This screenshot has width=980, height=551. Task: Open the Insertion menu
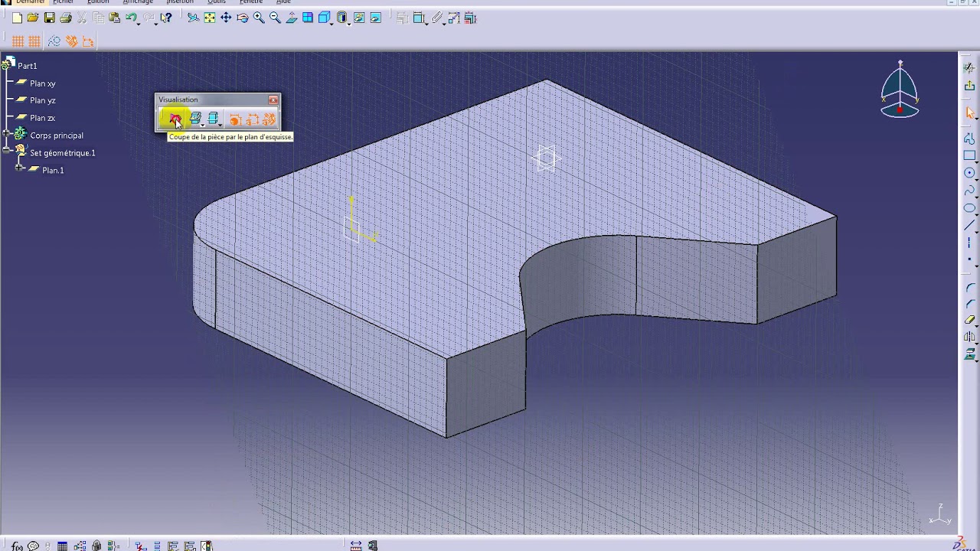tap(181, 2)
